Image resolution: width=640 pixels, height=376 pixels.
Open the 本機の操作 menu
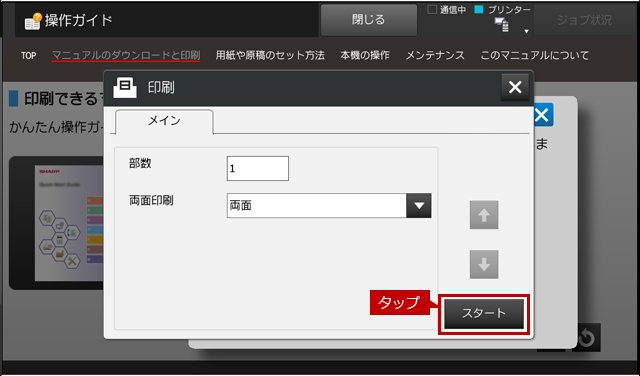point(365,56)
